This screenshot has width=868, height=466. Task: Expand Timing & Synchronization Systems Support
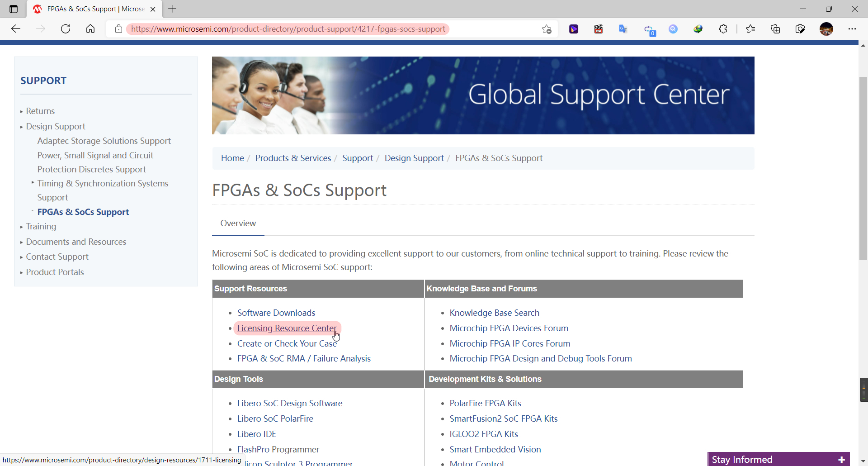coord(103,190)
